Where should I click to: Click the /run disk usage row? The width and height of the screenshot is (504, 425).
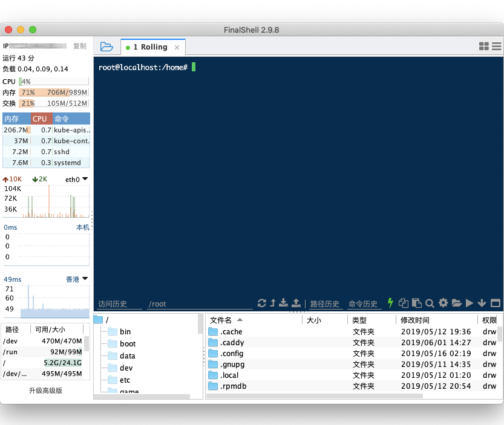point(42,352)
